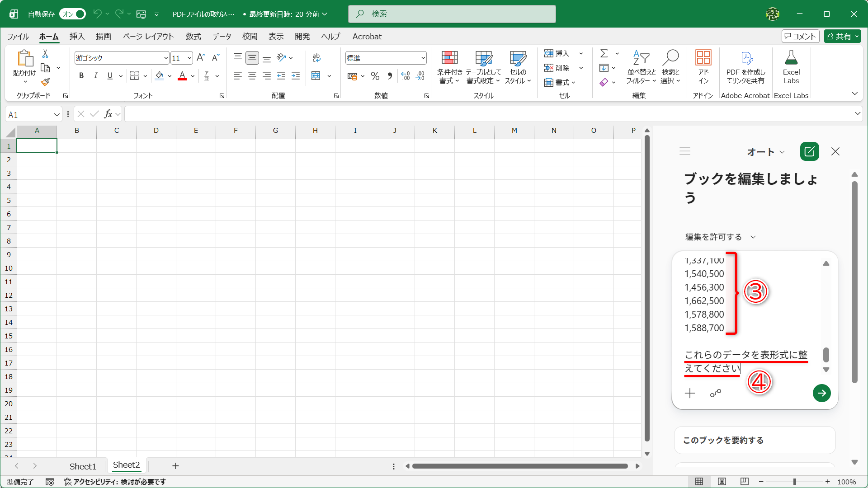868x488 pixels.
Task: Expand 編集を許可する dropdown
Action: (721, 237)
